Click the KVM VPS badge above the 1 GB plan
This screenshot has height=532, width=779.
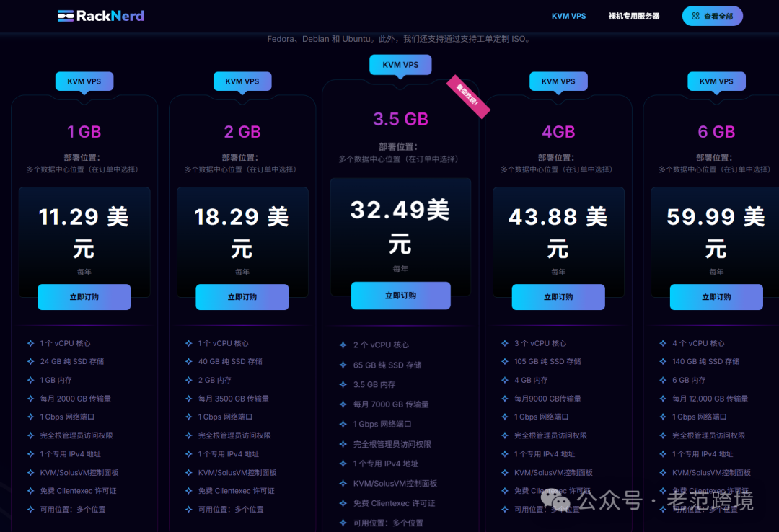click(x=84, y=81)
